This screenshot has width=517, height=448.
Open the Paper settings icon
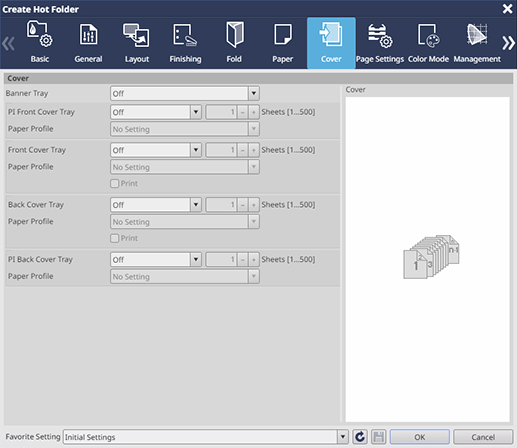(x=282, y=43)
